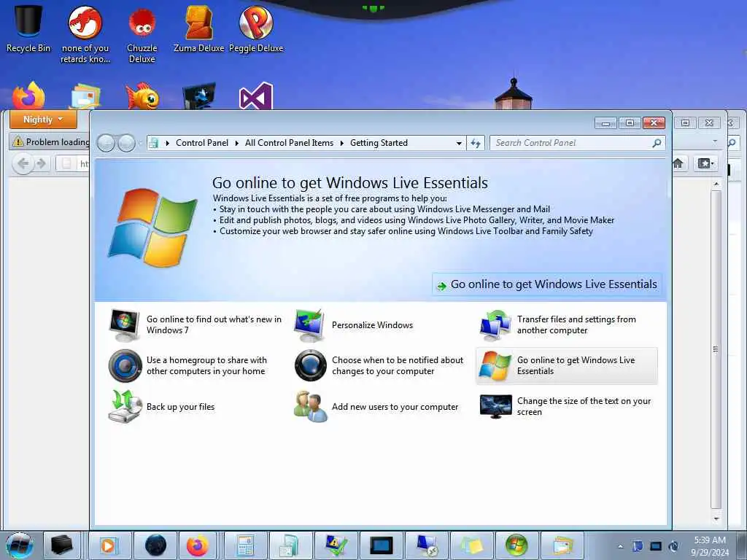
Task: Select the Zuma Deluxe desktop icon
Action: point(198,28)
